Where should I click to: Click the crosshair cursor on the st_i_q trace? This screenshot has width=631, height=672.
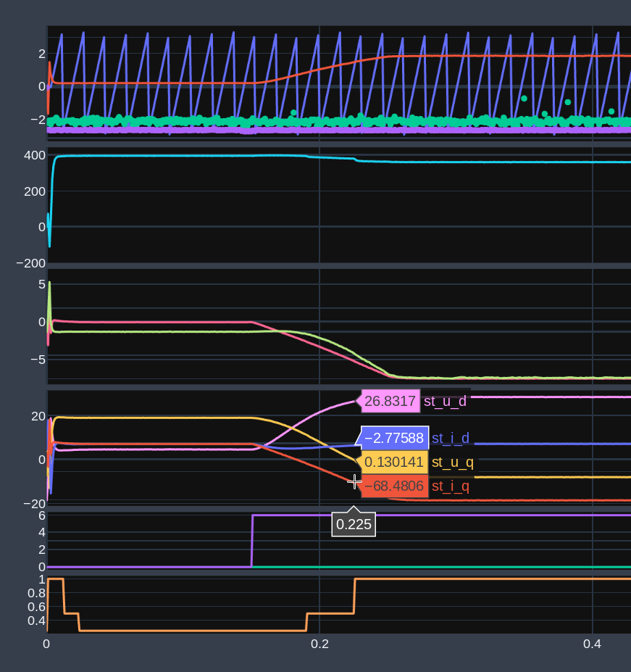point(354,482)
